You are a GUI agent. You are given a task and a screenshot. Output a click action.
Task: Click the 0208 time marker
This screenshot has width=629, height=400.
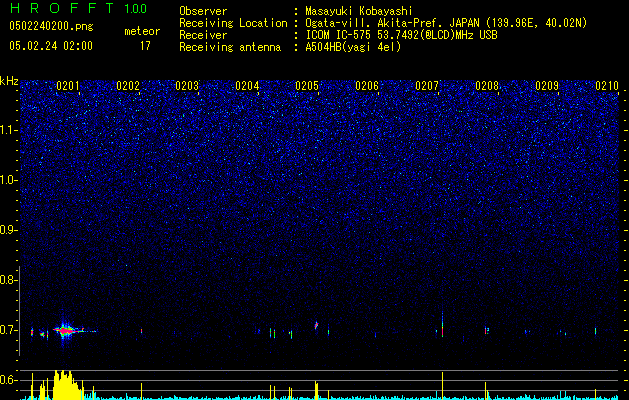[x=487, y=86]
